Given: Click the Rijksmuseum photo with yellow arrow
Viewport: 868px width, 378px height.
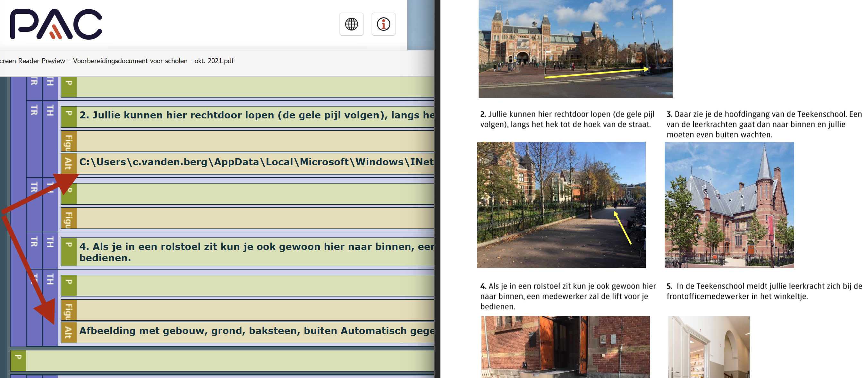Looking at the screenshot, I should coord(575,49).
